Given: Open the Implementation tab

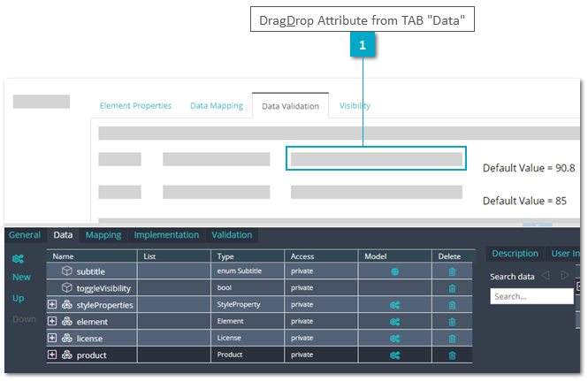Looking at the screenshot, I should 166,235.
